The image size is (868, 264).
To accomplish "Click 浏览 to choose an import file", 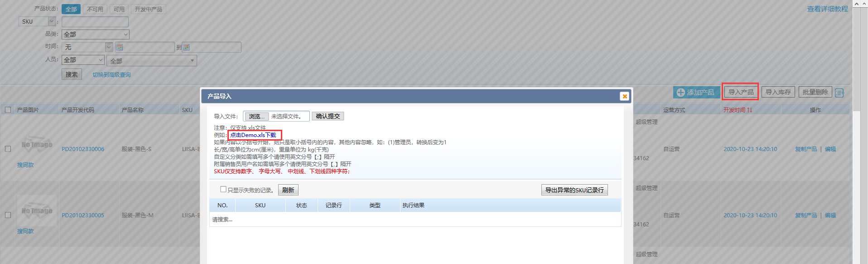I will (256, 116).
